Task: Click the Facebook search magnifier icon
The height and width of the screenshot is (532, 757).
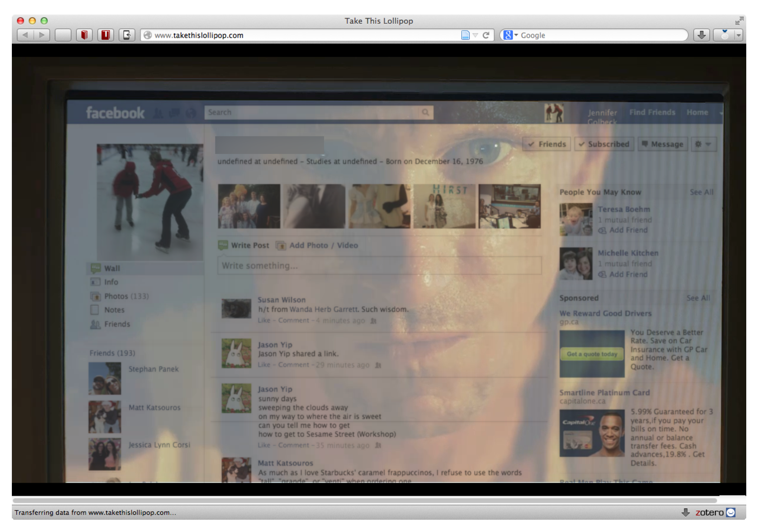Action: coord(425,112)
